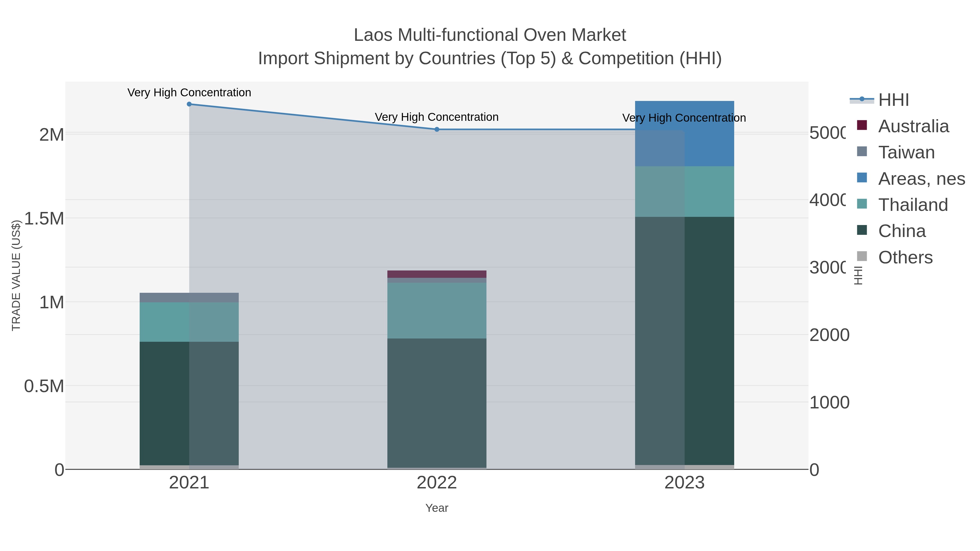This screenshot has width=980, height=551.
Task: Click the 2023 x-axis label
Action: click(684, 483)
